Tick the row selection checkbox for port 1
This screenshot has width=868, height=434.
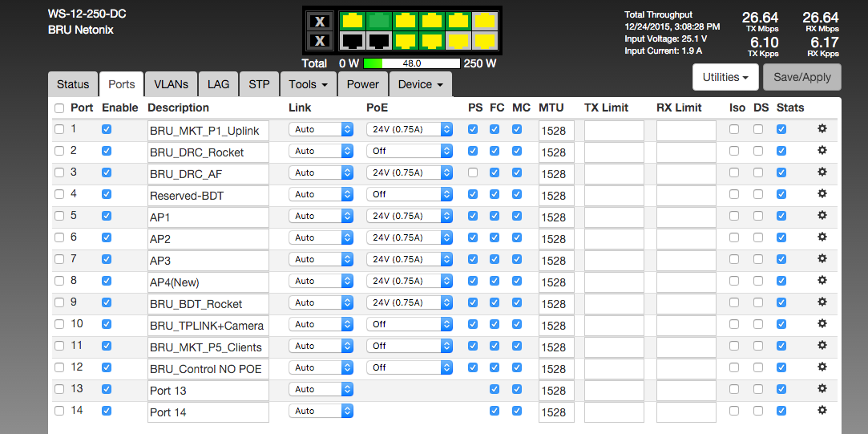(x=59, y=129)
